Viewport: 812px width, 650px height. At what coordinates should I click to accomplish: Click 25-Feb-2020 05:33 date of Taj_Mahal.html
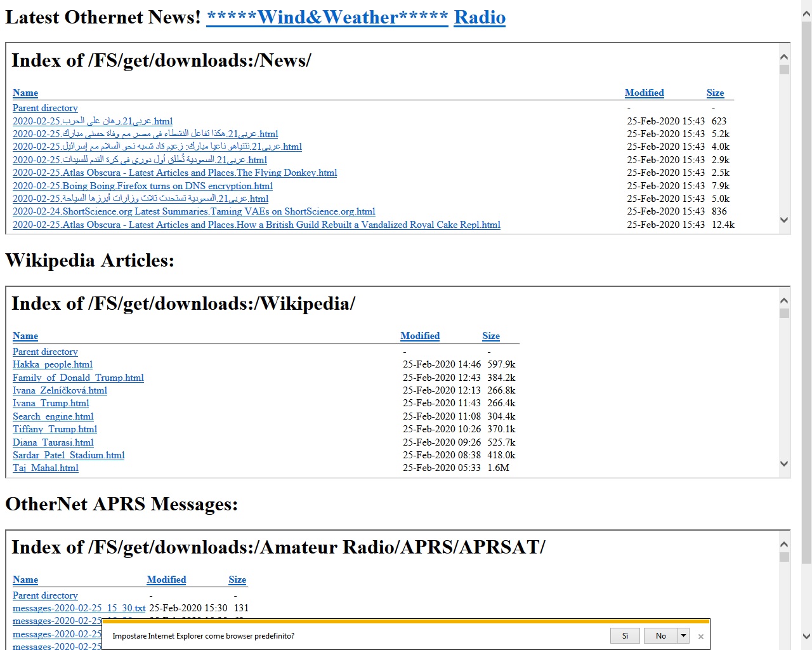[442, 468]
